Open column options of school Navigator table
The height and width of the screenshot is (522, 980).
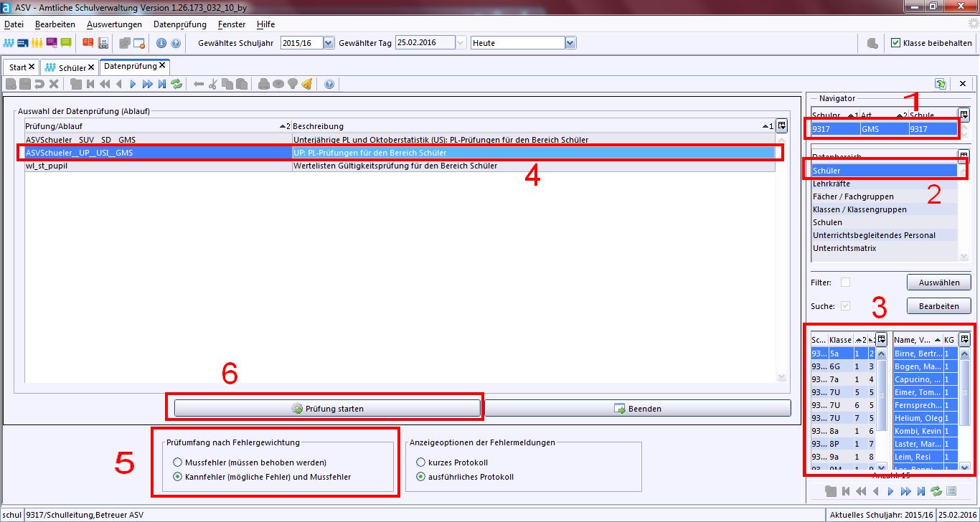point(963,115)
